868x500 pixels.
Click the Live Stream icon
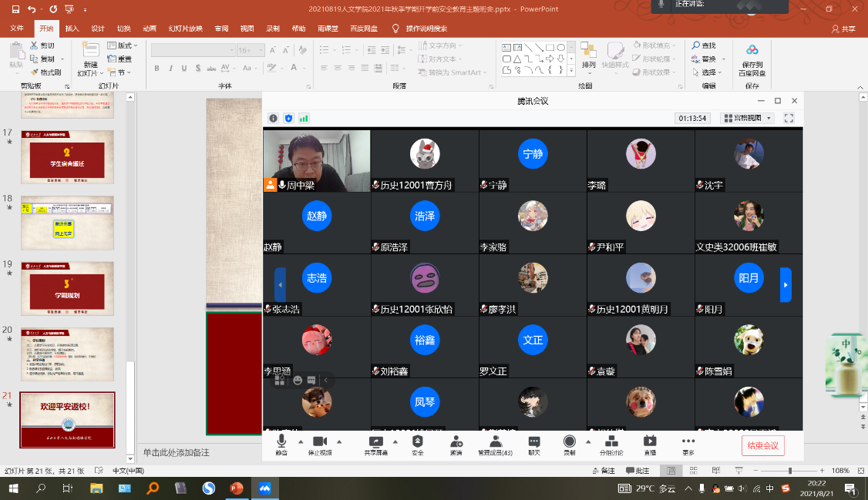point(650,442)
